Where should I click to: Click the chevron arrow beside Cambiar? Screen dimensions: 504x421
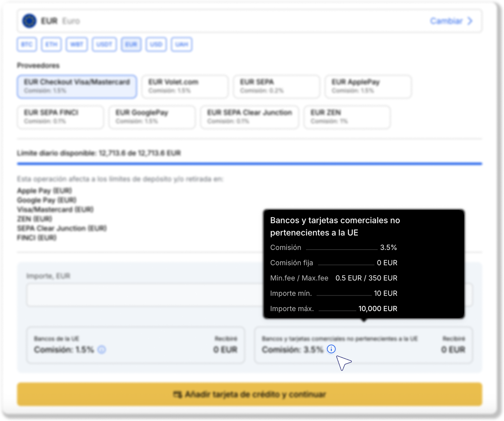coord(470,21)
